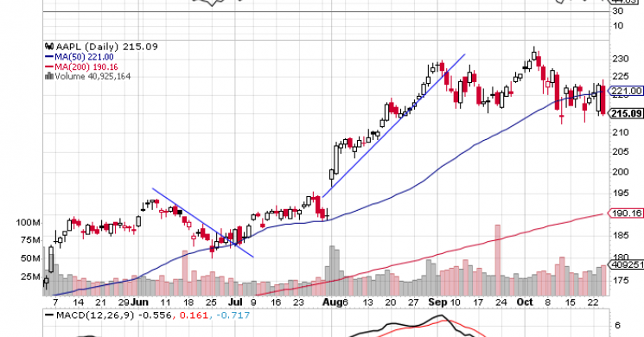Click the Sep month label on date axis

pos(437,302)
